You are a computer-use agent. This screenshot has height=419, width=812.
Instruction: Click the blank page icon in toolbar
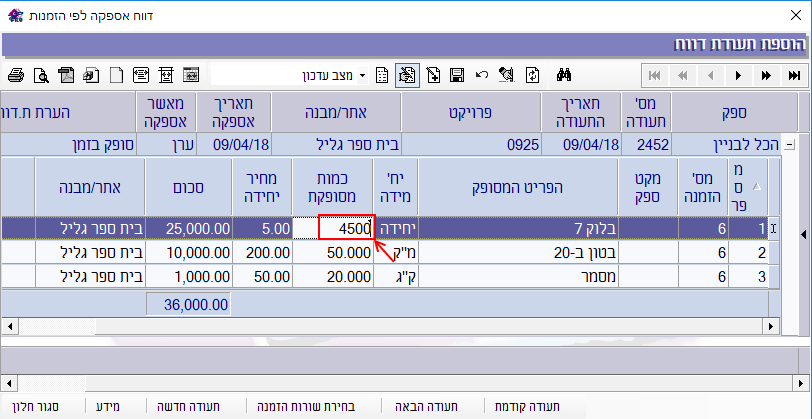116,75
